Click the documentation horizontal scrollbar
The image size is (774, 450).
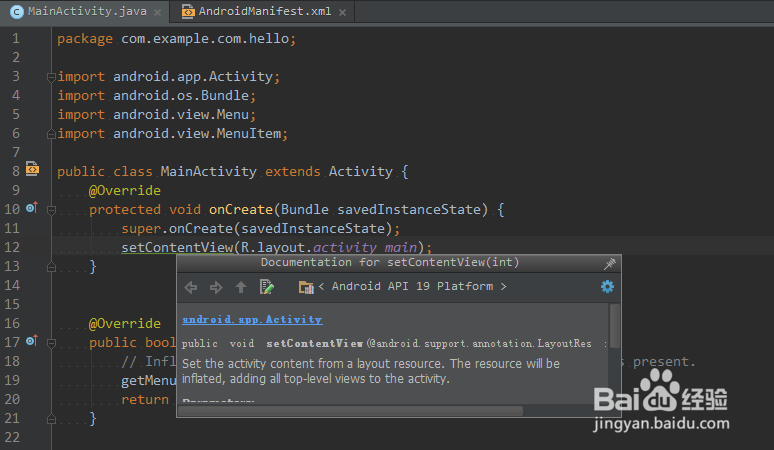coord(350,410)
